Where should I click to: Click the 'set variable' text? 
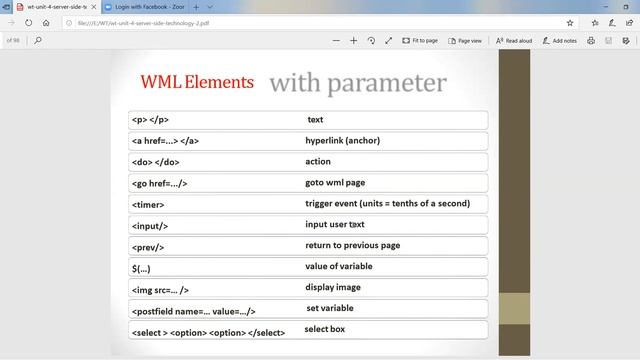coord(330,308)
